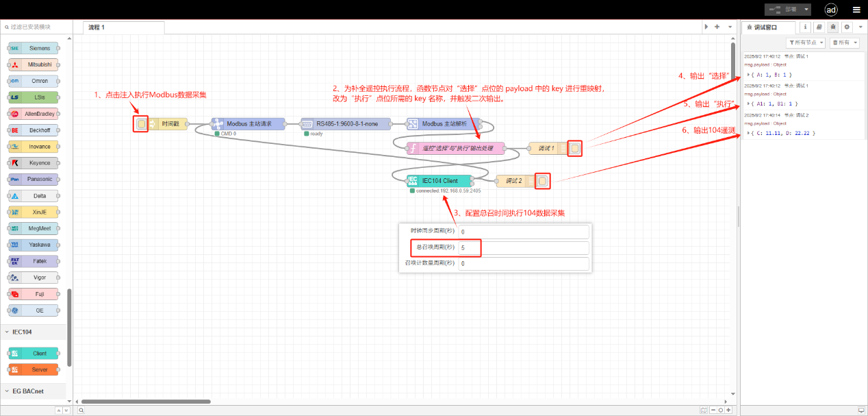This screenshot has width=868, height=416.
Task: Open the help book icon in sidebar
Action: pyautogui.click(x=819, y=27)
